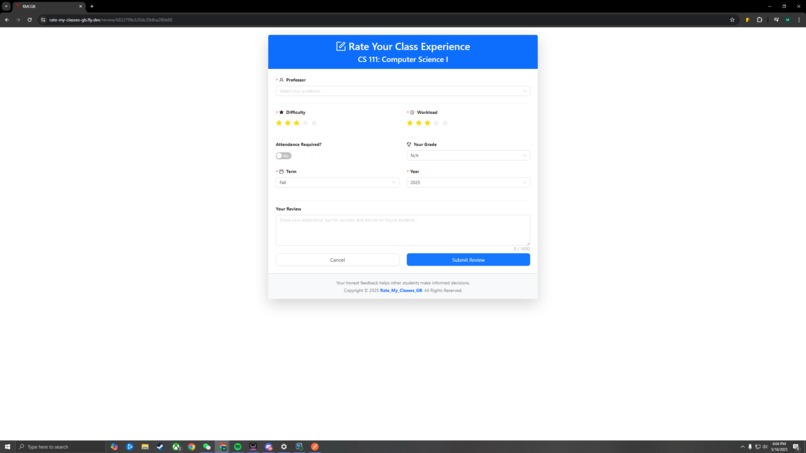Image resolution: width=806 pixels, height=453 pixels.
Task: Open Settings gear in taskbar
Action: click(x=284, y=447)
